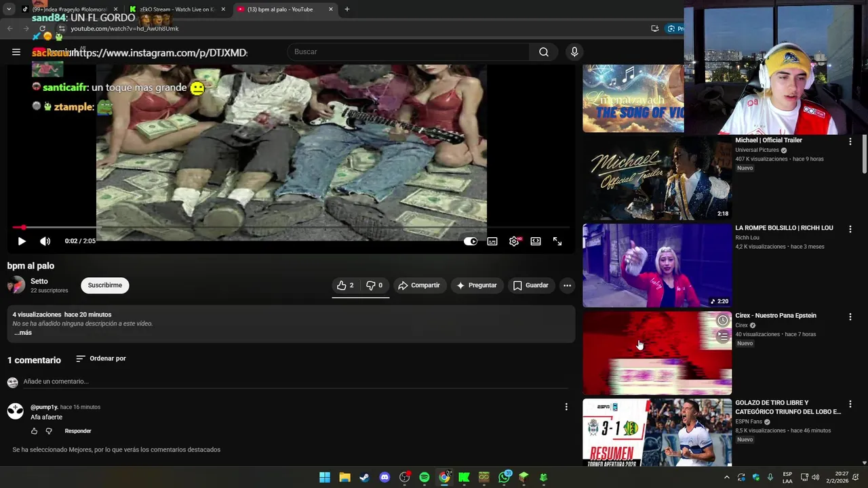
Task: Open the ESP LAA language switcher
Action: [787, 477]
